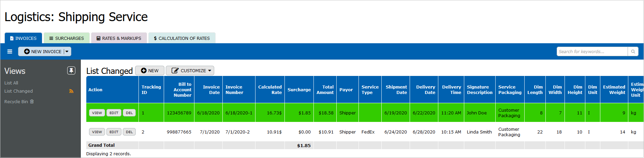Open the Recycle Bin trash icon

coord(32,101)
